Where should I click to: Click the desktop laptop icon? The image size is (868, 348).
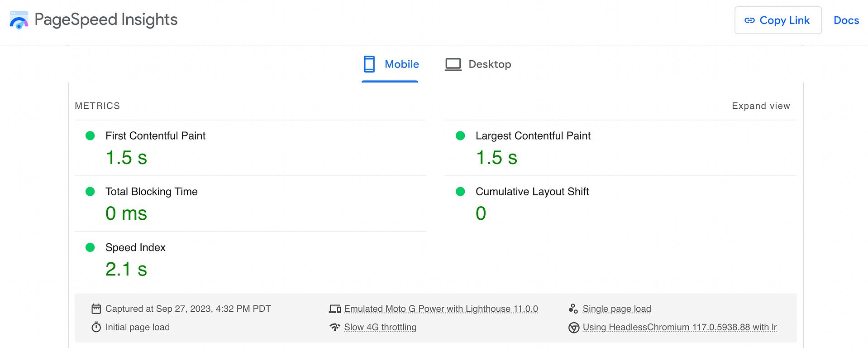[453, 64]
